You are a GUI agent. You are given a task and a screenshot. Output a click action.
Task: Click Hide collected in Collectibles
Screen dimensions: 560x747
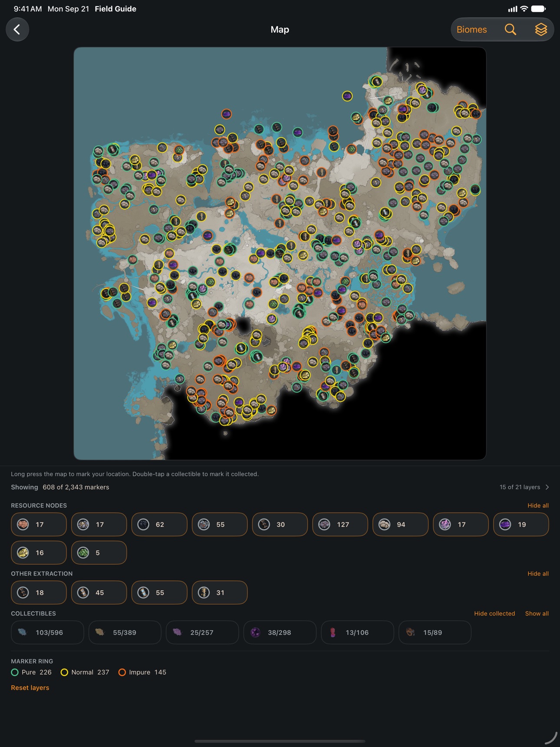[494, 614]
